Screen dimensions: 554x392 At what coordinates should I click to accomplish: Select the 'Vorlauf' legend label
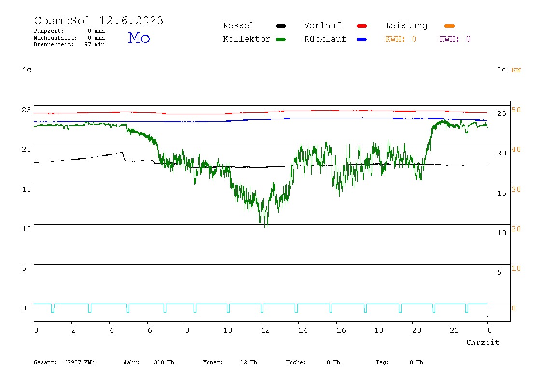(322, 26)
